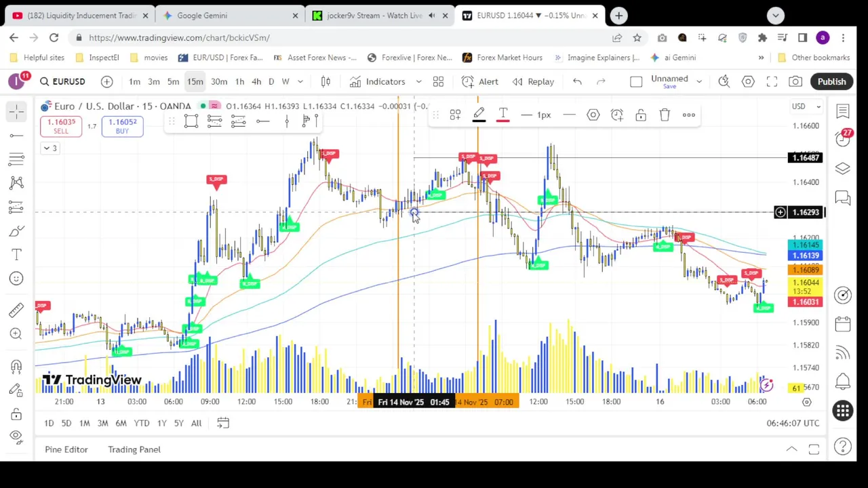Select the Text tool in left sidebar

point(16,255)
